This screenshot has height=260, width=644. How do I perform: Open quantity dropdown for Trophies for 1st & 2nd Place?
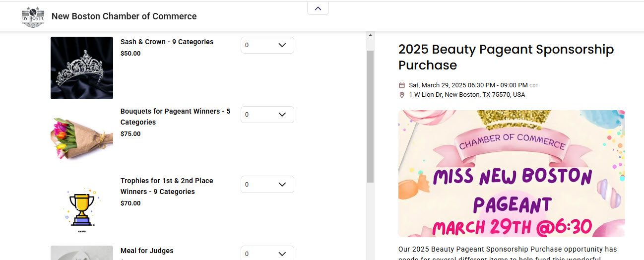click(267, 184)
